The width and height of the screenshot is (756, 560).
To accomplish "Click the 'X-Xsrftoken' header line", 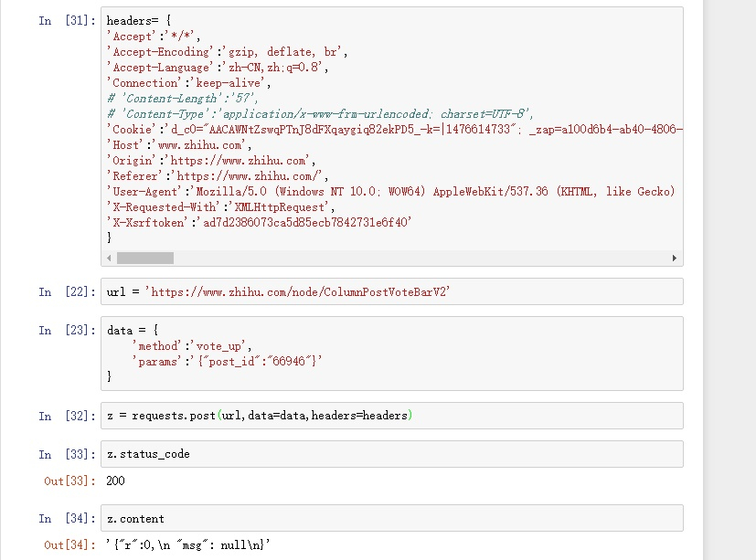I will click(260, 222).
